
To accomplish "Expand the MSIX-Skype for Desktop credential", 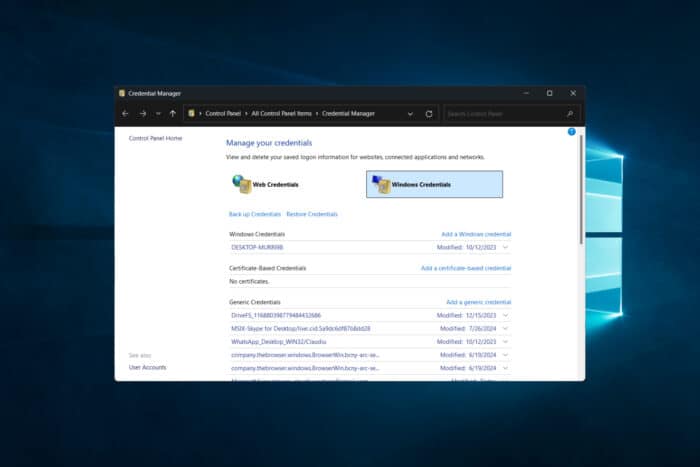I will point(505,328).
